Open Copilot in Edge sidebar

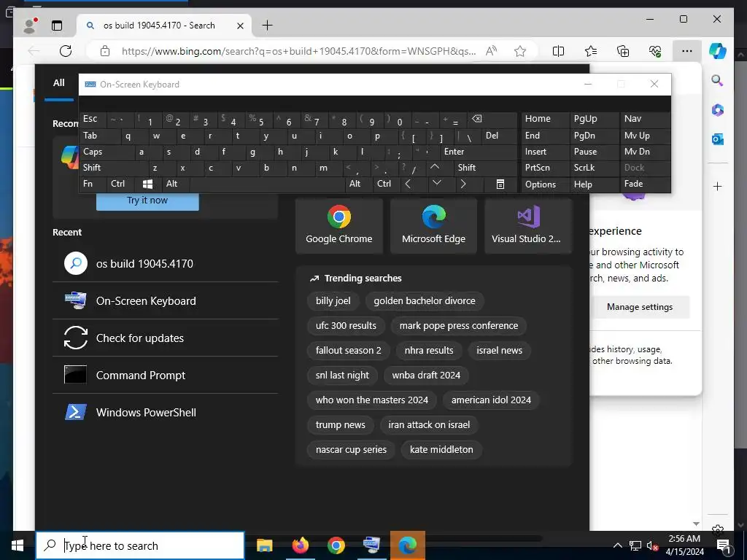click(718, 51)
